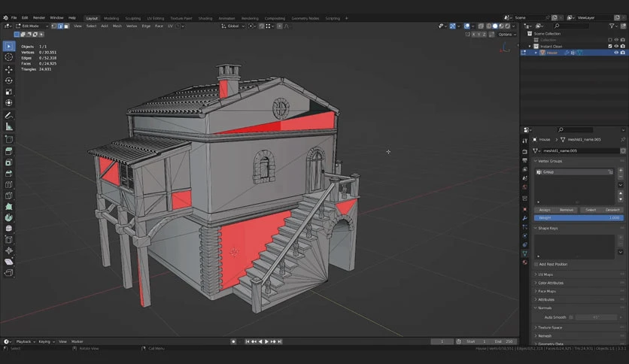This screenshot has width=629, height=364.
Task: Switch to edge select mode
Action: click(60, 26)
